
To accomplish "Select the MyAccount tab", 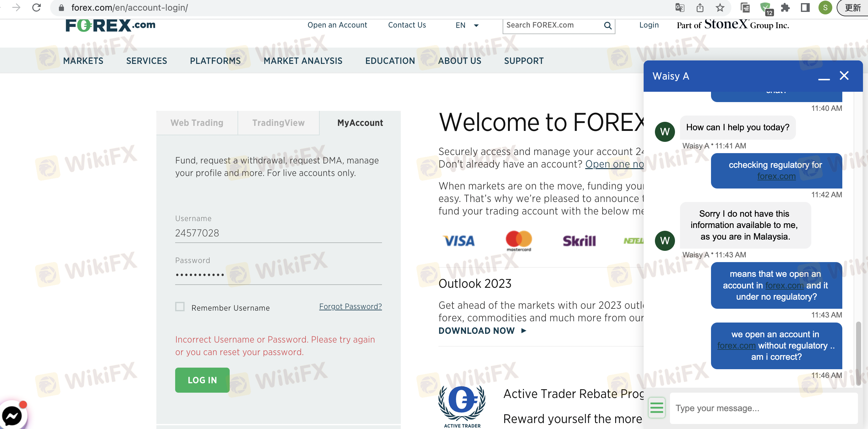I will pos(360,123).
